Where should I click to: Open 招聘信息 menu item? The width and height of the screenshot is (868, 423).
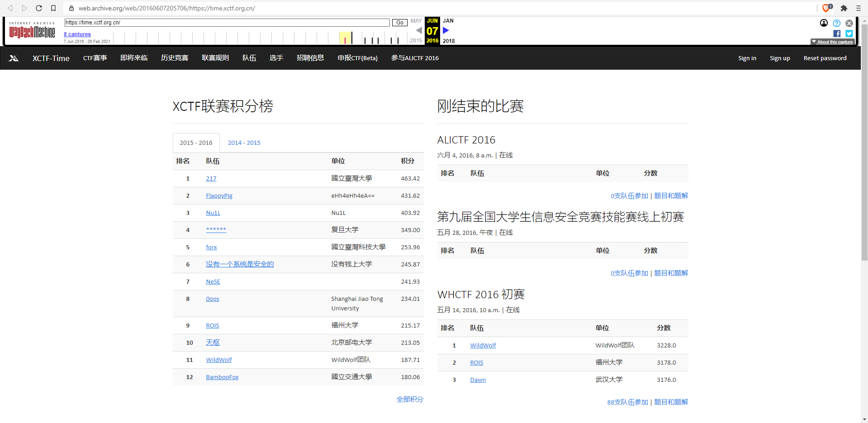click(x=310, y=58)
